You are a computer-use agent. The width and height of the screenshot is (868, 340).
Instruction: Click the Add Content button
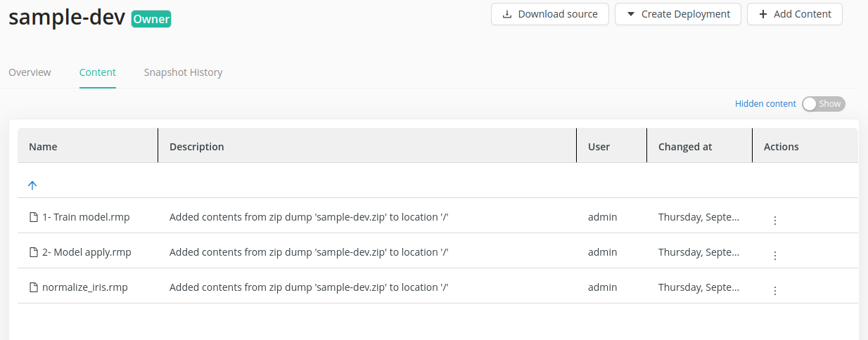[794, 14]
